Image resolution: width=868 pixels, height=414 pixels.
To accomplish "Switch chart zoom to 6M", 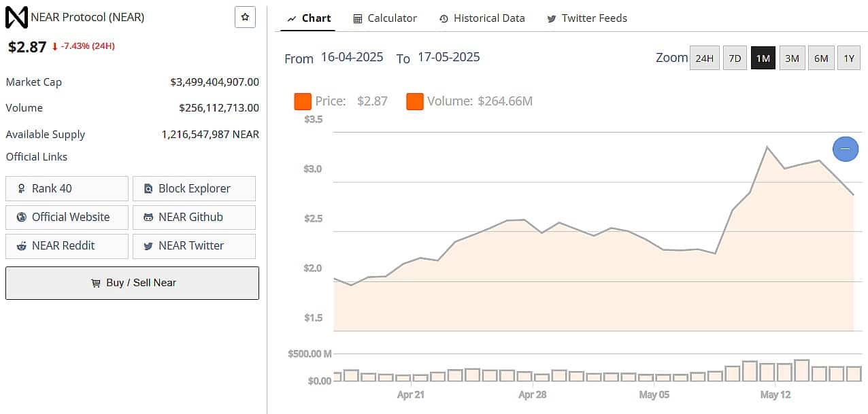I will click(x=821, y=58).
